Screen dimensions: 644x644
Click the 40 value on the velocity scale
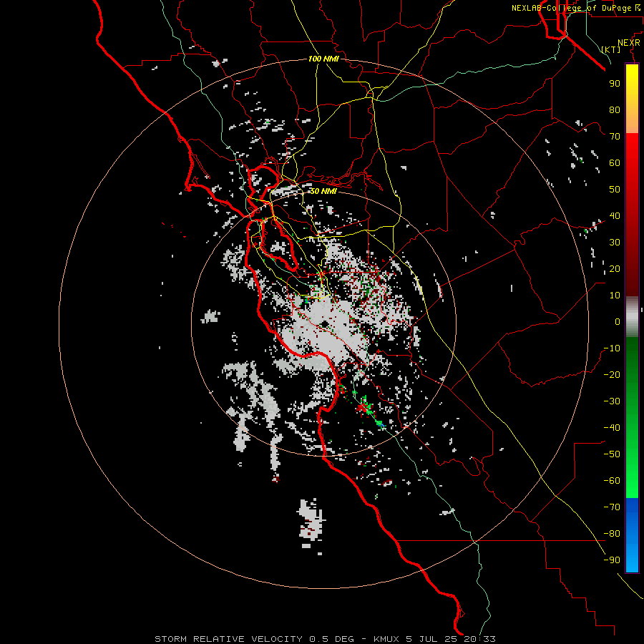[615, 216]
